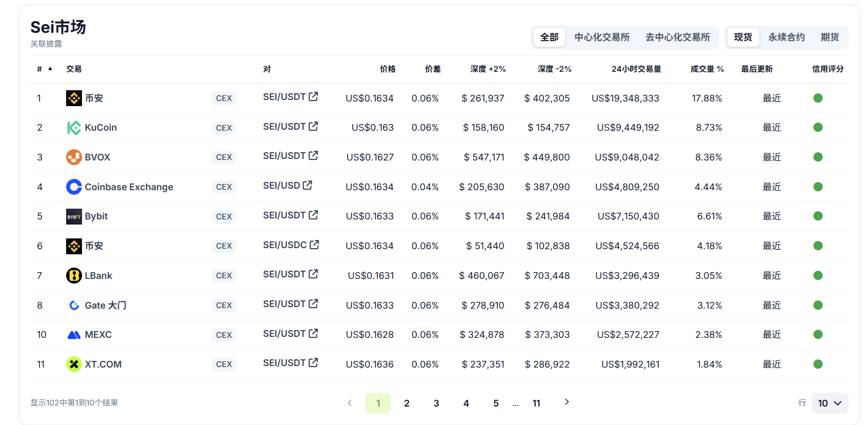868x425 pixels.
Task: Go to page 3 of results
Action: click(436, 403)
